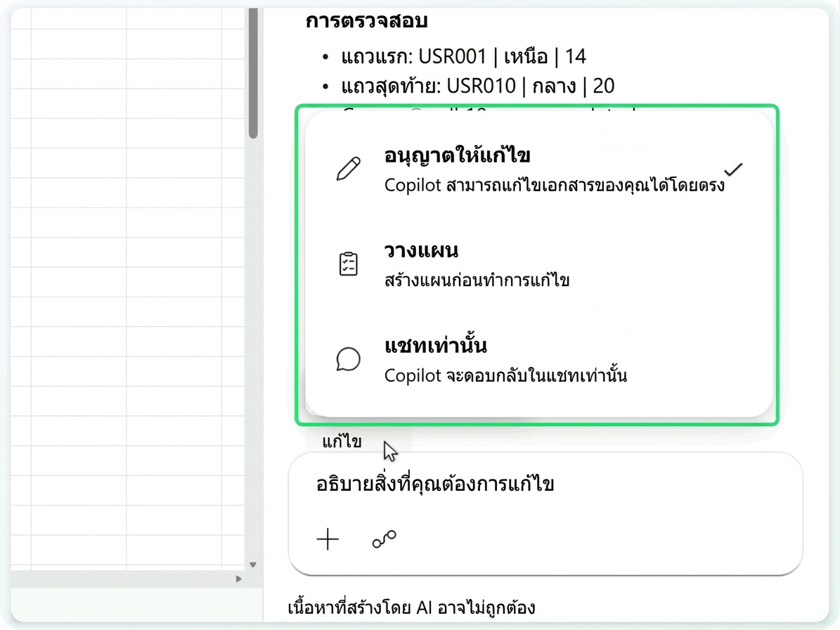
Task: Click the spreadsheet scroll right arrow
Action: pos(239,579)
